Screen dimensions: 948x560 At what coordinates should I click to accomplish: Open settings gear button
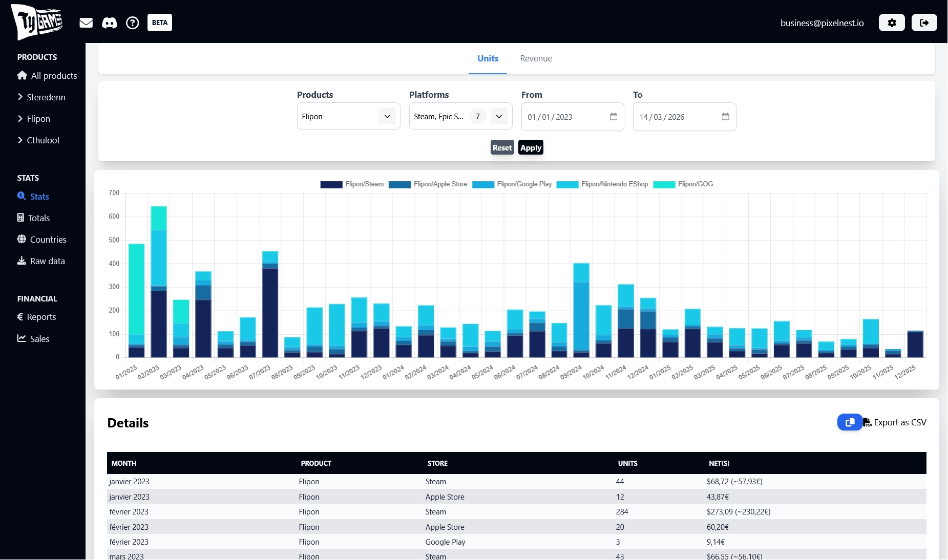coord(892,23)
